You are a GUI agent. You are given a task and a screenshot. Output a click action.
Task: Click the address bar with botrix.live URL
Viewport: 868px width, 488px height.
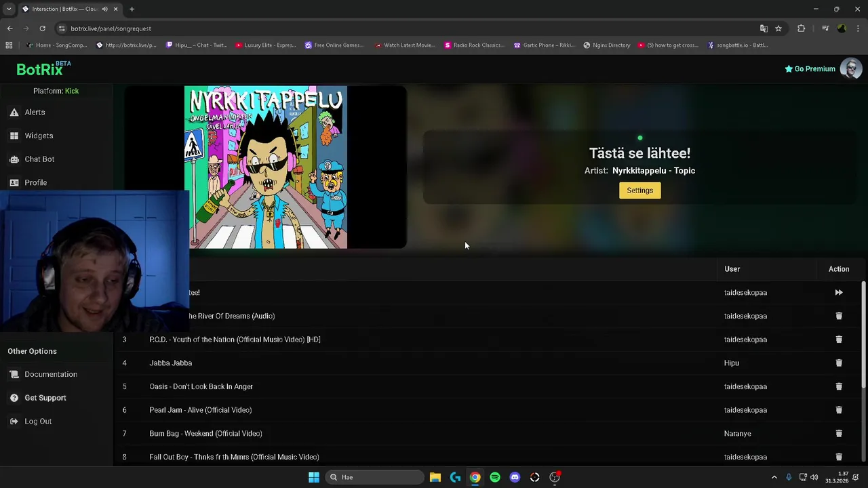click(x=407, y=28)
